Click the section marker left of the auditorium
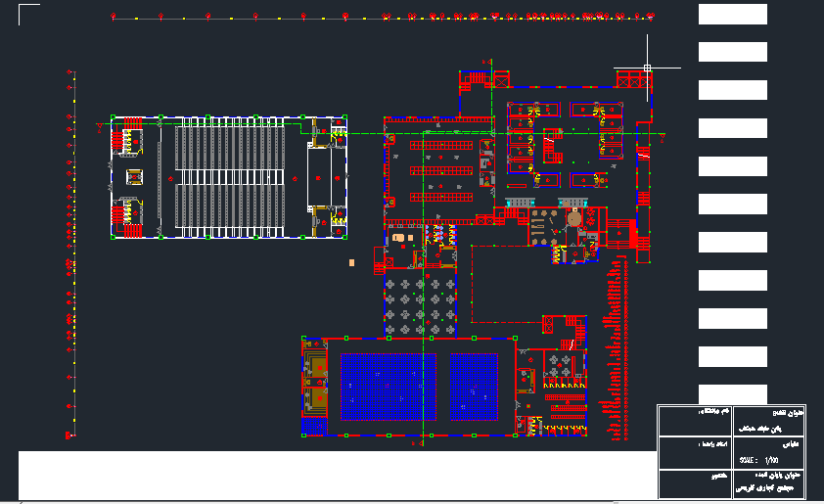 (100, 127)
